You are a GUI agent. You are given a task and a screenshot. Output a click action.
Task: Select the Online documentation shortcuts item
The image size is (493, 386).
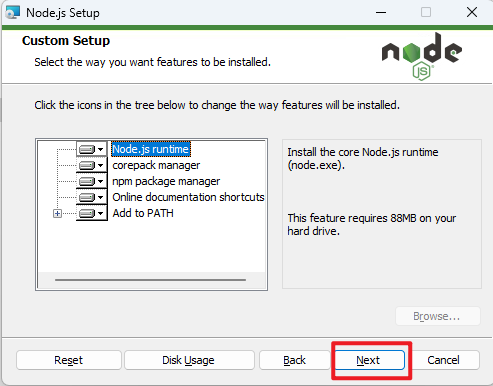click(188, 197)
